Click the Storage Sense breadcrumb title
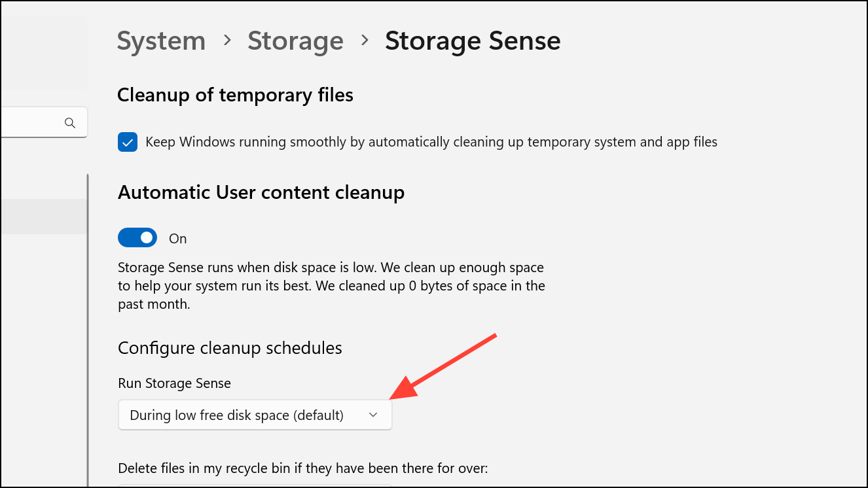 (473, 41)
